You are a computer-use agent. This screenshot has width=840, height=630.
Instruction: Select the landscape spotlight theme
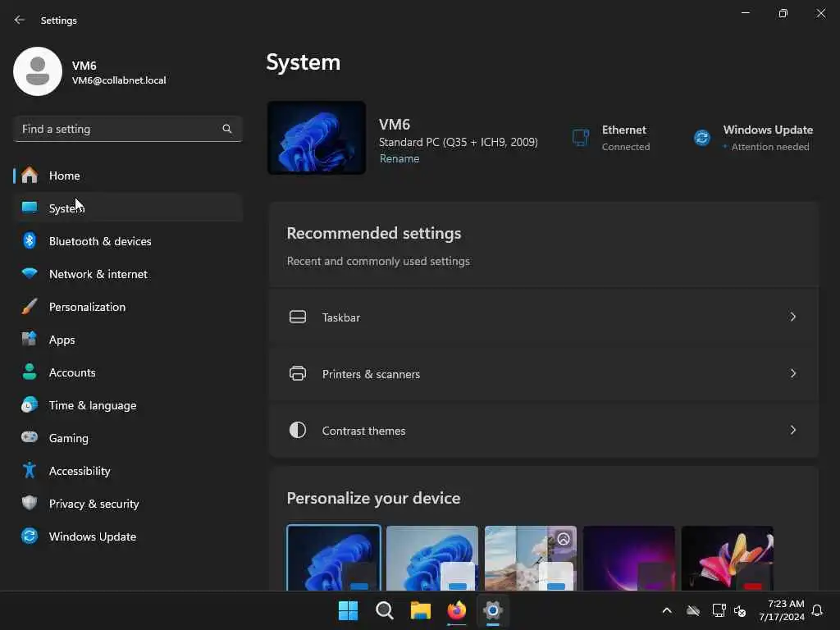[x=531, y=558]
